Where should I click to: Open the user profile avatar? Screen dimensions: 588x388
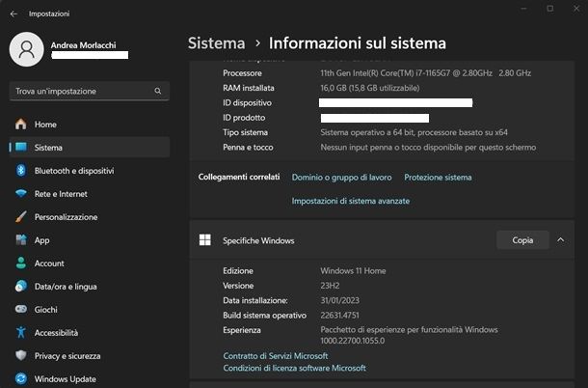click(x=27, y=49)
